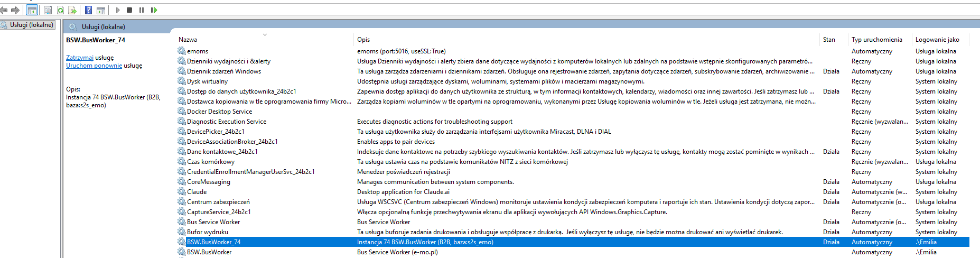Click the Działa status of Dziennik zdarzeń Windows
Image resolution: width=980 pixels, height=258 pixels.
pos(831,71)
